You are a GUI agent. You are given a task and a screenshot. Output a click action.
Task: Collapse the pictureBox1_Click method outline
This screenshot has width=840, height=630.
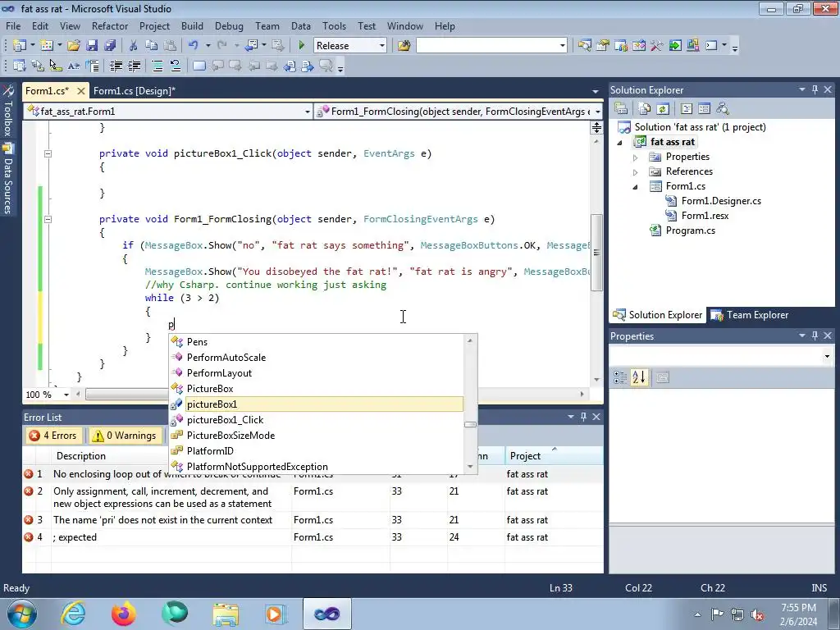[48, 153]
